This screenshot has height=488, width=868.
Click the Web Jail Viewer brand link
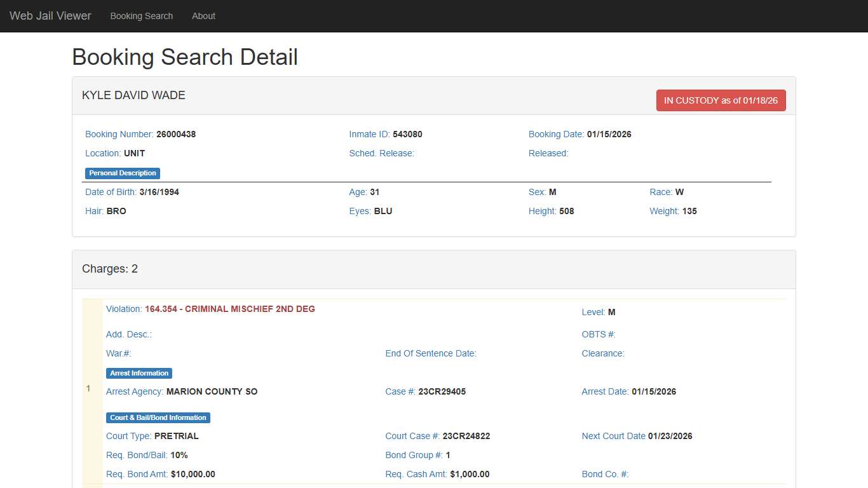tap(50, 16)
